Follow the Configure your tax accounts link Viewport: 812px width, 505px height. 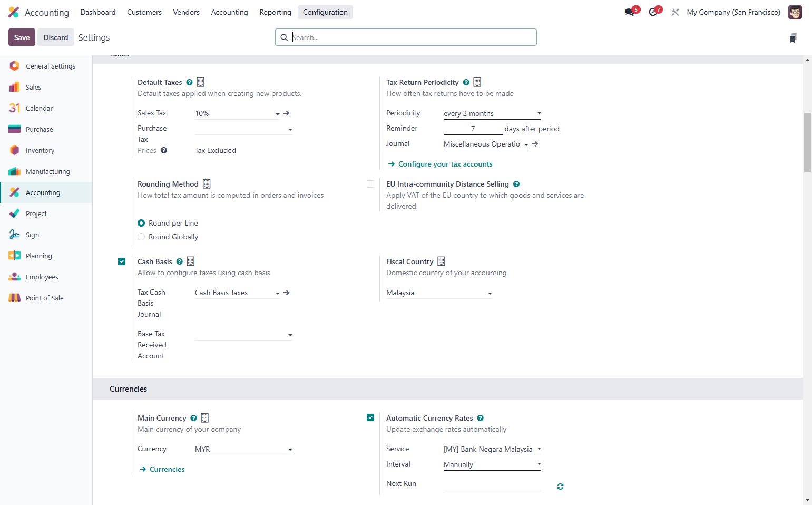[445, 164]
